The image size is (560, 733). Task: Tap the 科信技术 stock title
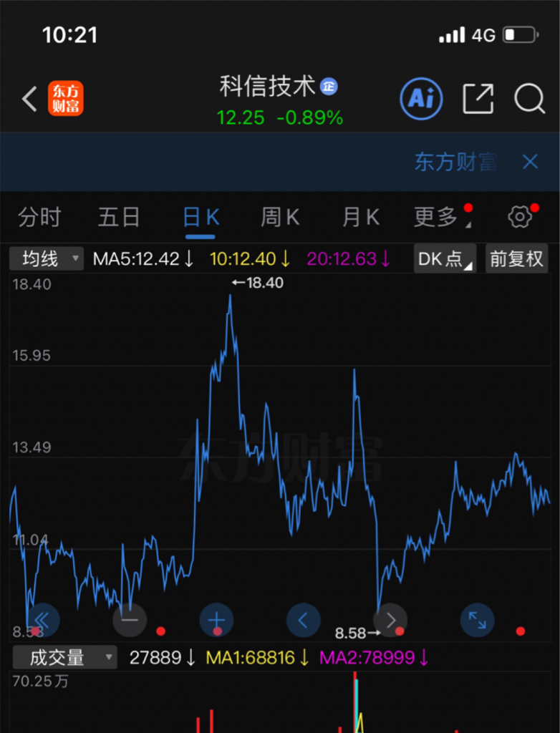(x=268, y=87)
